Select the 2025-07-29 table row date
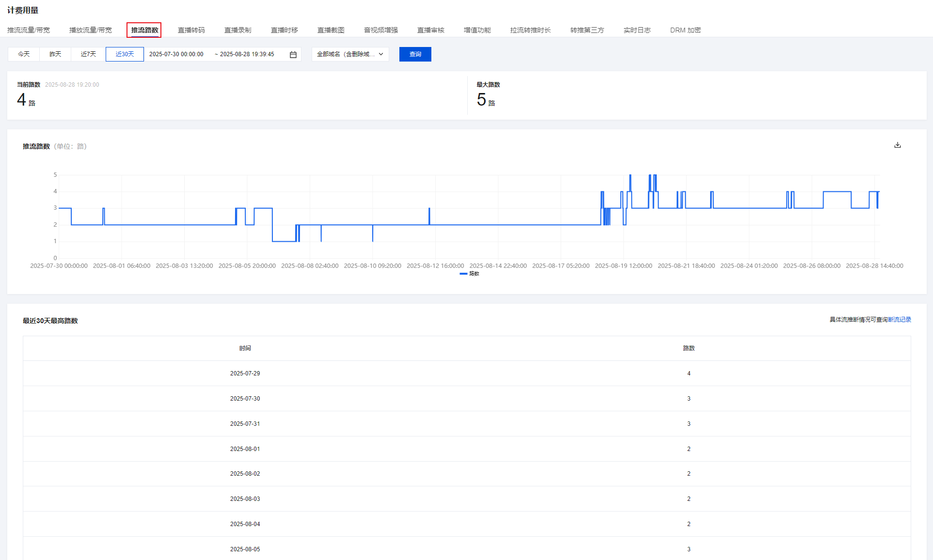This screenshot has width=933, height=560. (x=245, y=373)
